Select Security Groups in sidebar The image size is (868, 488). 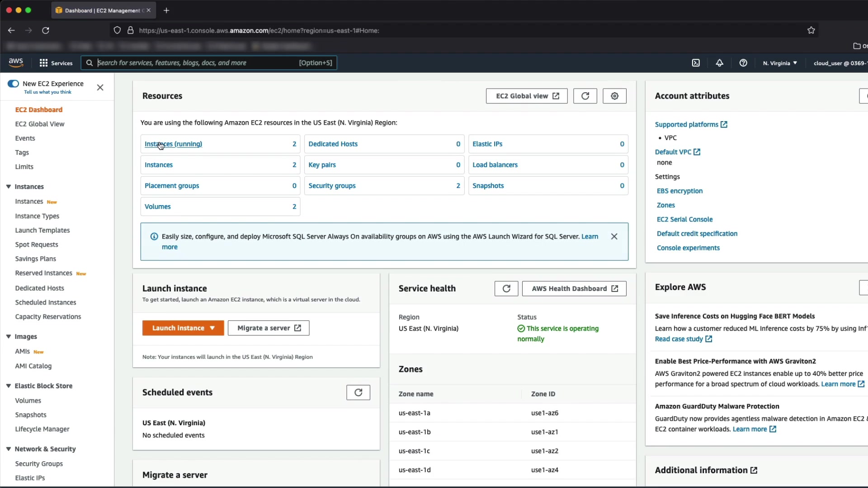39,464
